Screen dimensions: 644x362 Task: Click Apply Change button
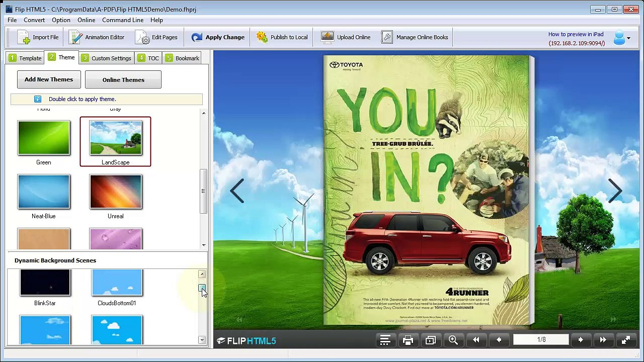pos(217,37)
